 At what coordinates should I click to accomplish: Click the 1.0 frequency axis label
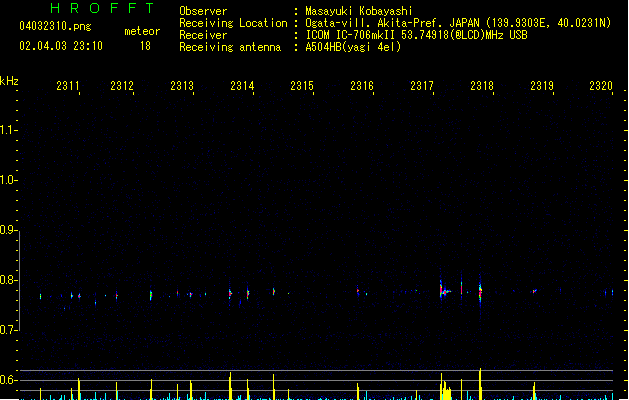(x=8, y=180)
